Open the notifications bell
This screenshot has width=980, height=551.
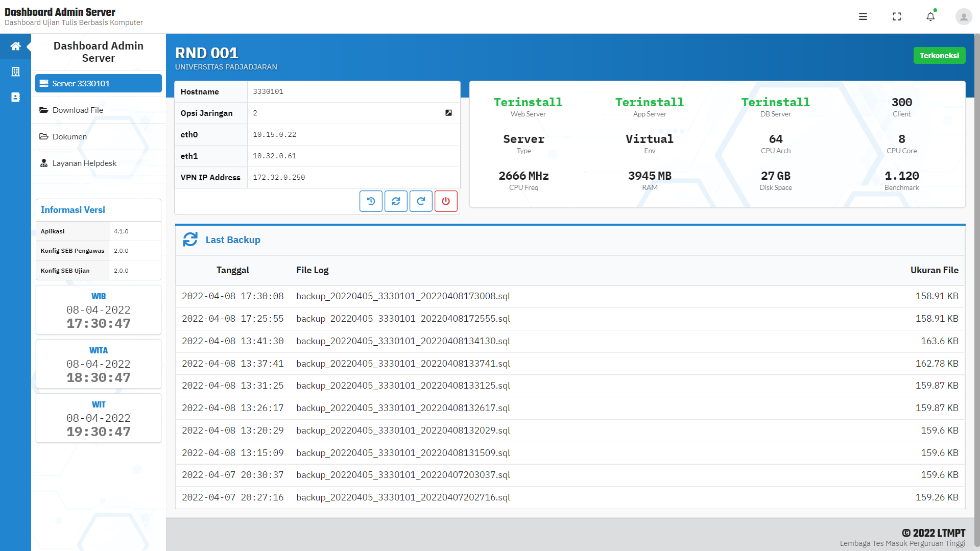pos(930,16)
